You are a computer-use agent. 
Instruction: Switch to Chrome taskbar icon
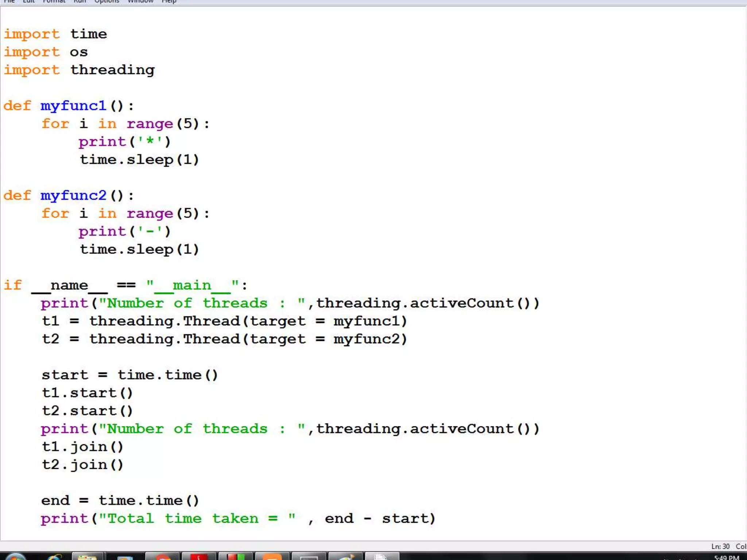click(163, 557)
